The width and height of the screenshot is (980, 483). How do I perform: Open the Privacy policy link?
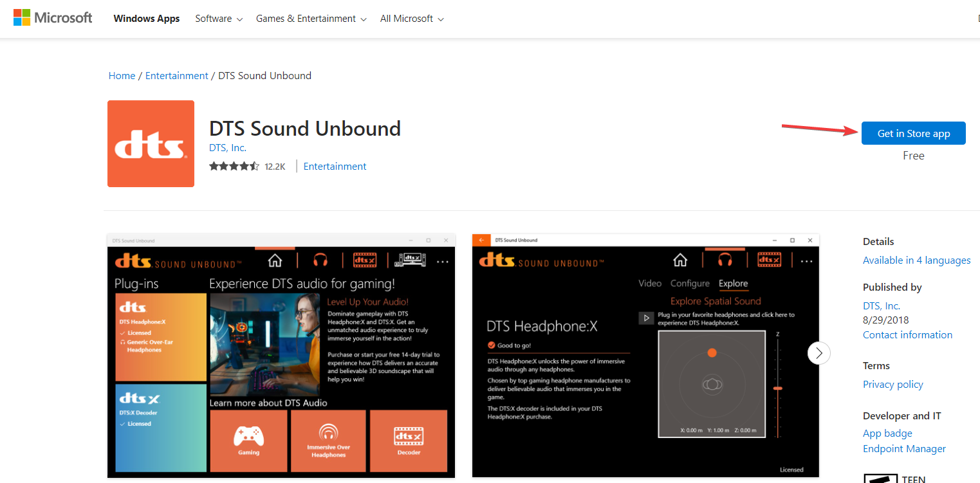[893, 384]
